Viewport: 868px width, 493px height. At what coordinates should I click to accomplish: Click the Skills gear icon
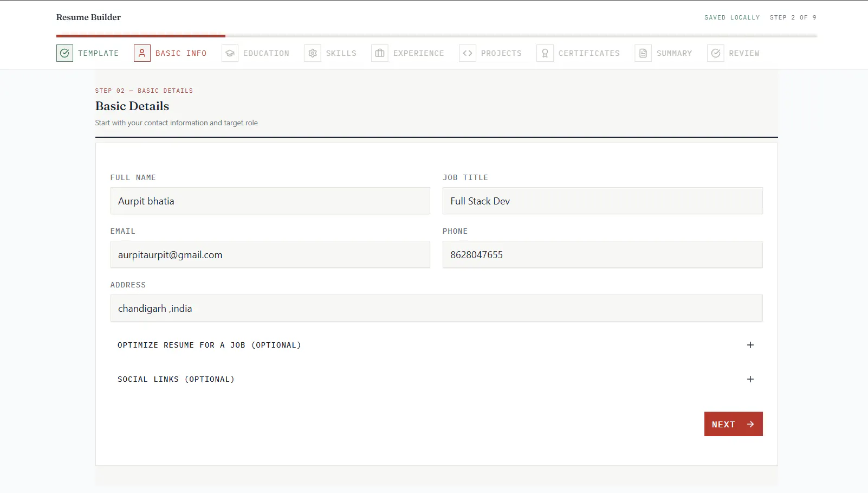313,53
